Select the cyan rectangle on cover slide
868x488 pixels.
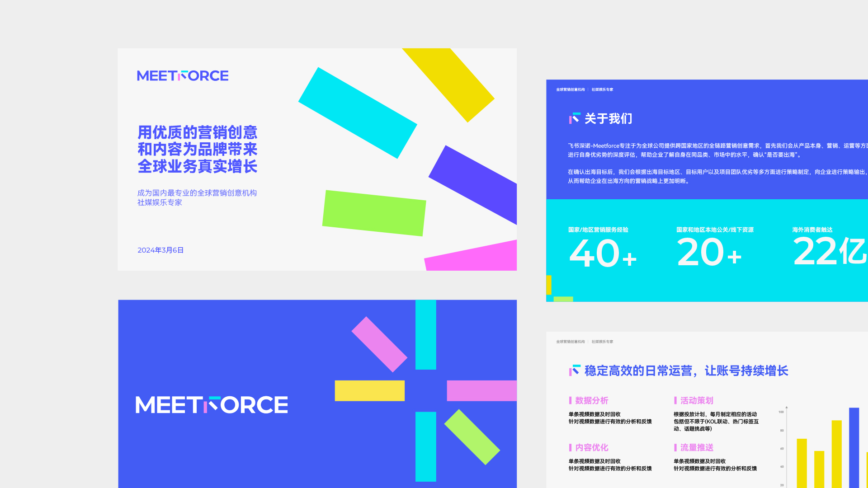click(357, 113)
